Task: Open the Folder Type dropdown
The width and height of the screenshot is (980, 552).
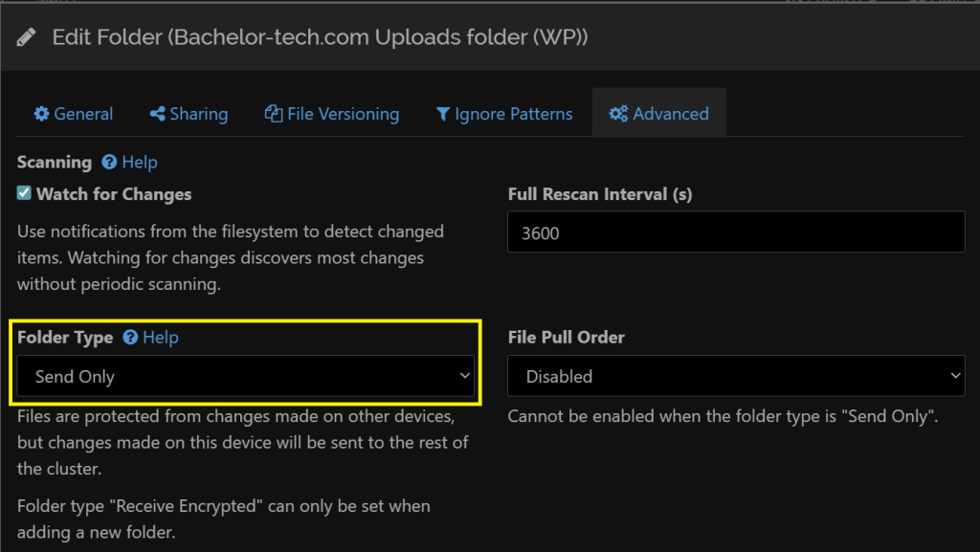Action: click(x=246, y=376)
